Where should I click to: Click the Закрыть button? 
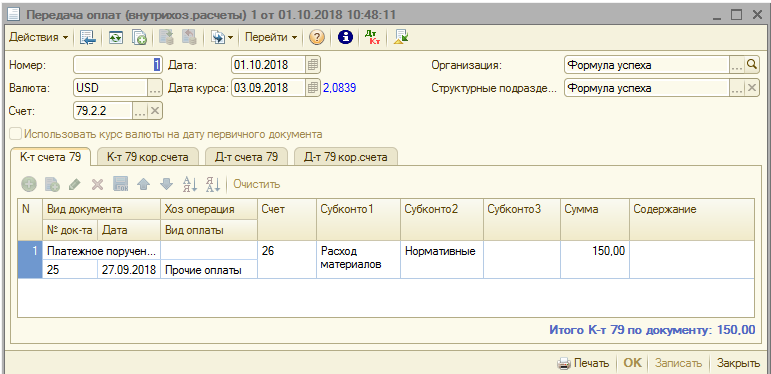[738, 363]
